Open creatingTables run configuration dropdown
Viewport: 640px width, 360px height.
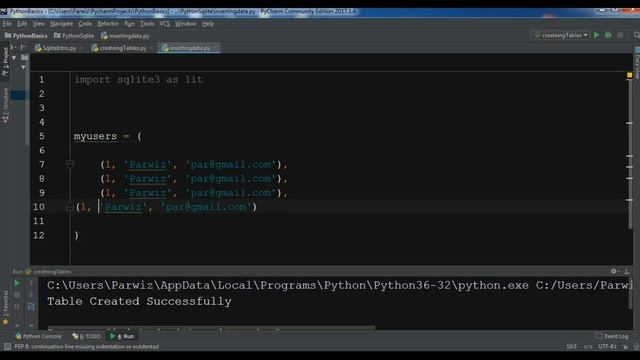(561, 36)
